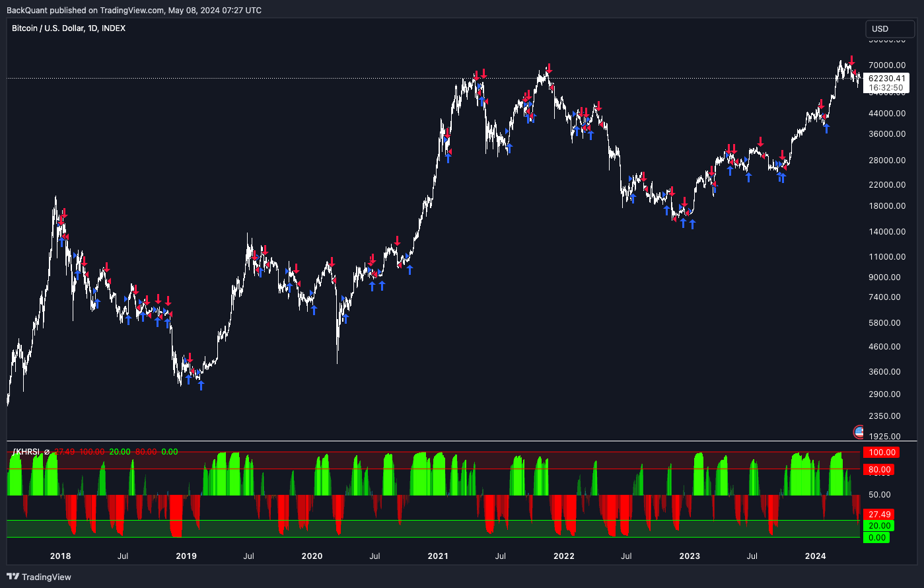Click the 2023 label on the time axis

pos(690,556)
